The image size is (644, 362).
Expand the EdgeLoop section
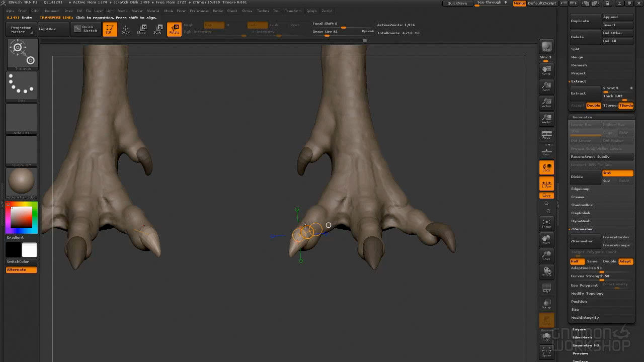[x=580, y=189]
